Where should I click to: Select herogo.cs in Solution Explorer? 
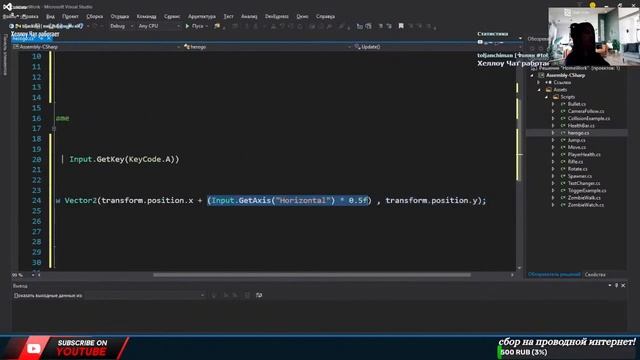click(x=578, y=133)
